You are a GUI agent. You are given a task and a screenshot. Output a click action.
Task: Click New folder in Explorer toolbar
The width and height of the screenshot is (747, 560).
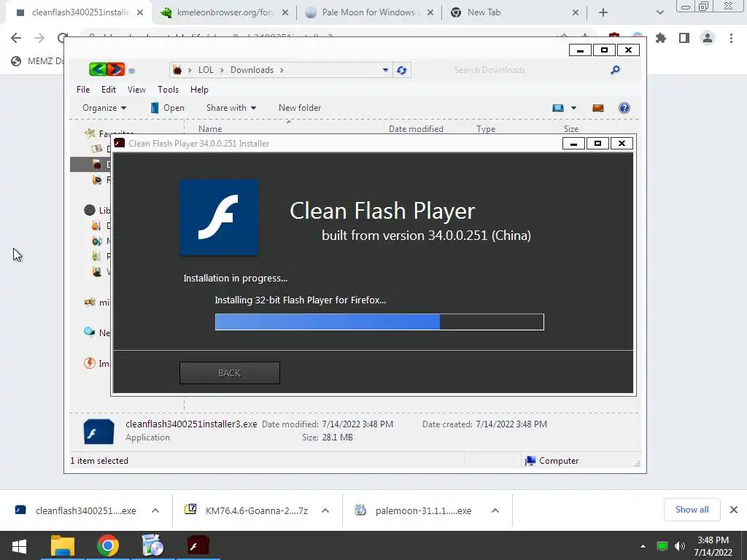[300, 108]
